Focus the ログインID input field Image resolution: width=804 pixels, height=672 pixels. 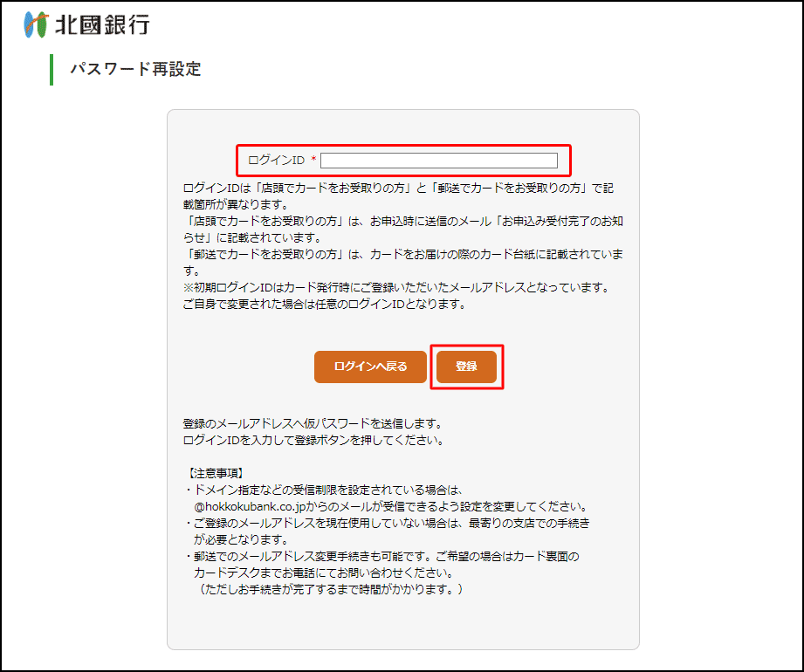(439, 161)
